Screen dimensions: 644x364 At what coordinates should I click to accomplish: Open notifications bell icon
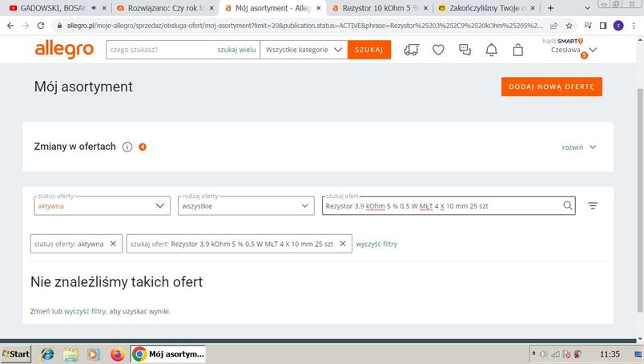[491, 50]
